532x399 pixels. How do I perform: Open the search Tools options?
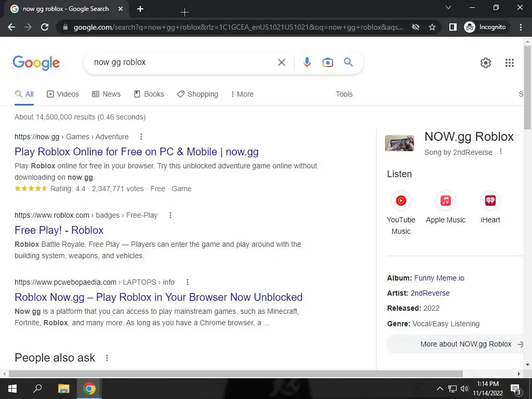pyautogui.click(x=344, y=95)
